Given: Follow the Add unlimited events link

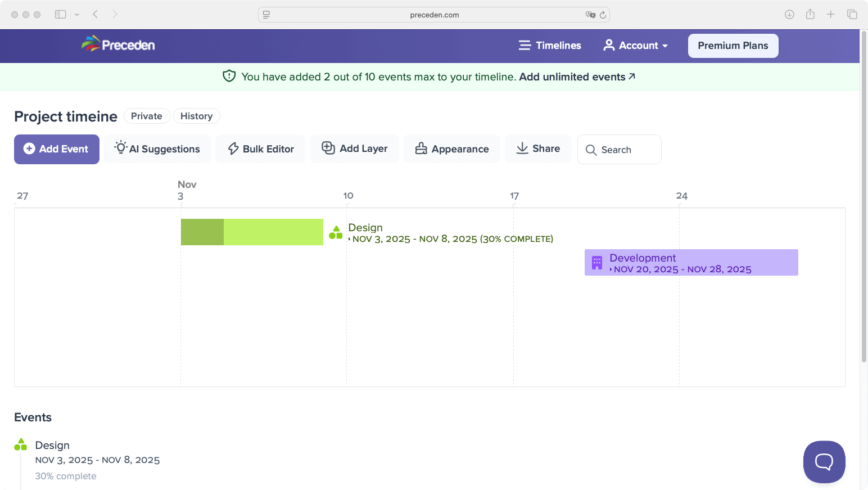Looking at the screenshot, I should click(x=577, y=77).
